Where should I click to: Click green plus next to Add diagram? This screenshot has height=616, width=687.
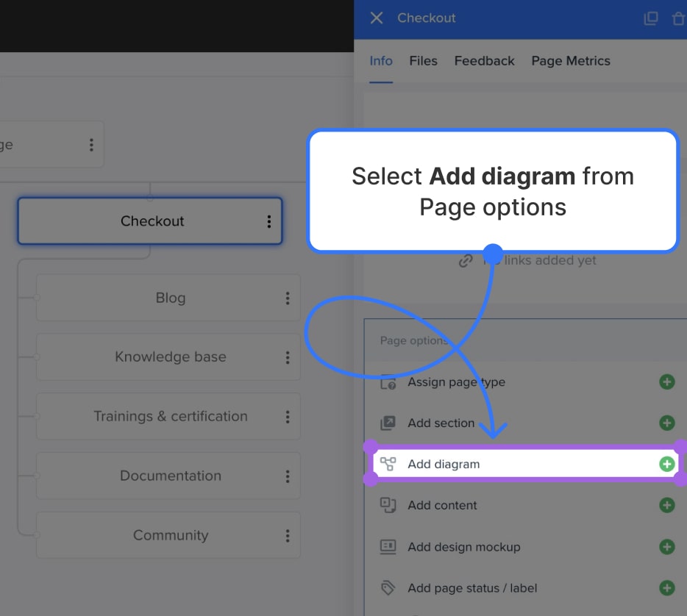click(667, 464)
